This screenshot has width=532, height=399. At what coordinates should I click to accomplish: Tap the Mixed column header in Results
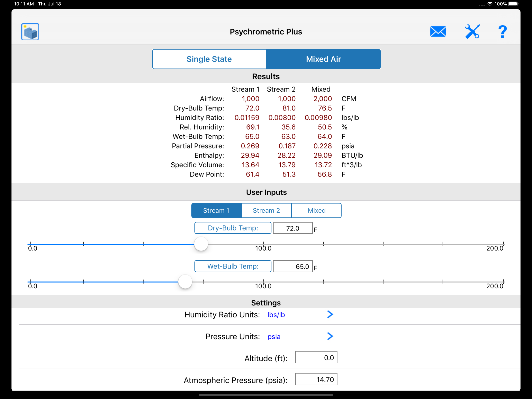(x=321, y=89)
